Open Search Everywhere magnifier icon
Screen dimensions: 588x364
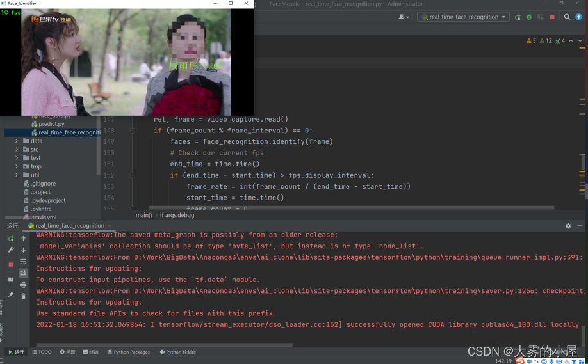[567, 17]
